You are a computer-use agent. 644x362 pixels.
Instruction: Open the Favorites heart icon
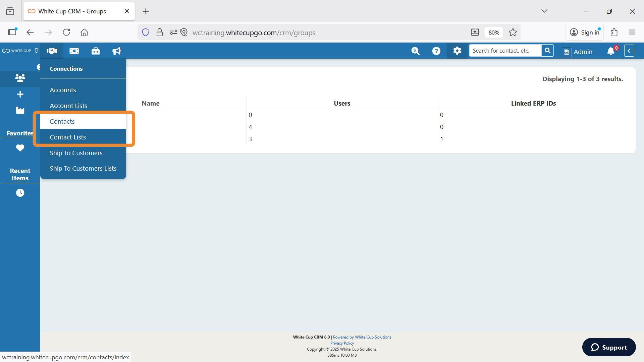(20, 148)
